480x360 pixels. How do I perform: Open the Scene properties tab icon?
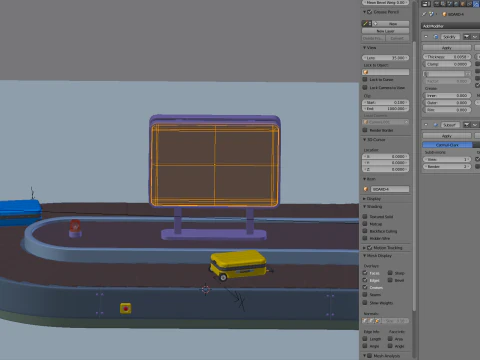[x=450, y=4]
